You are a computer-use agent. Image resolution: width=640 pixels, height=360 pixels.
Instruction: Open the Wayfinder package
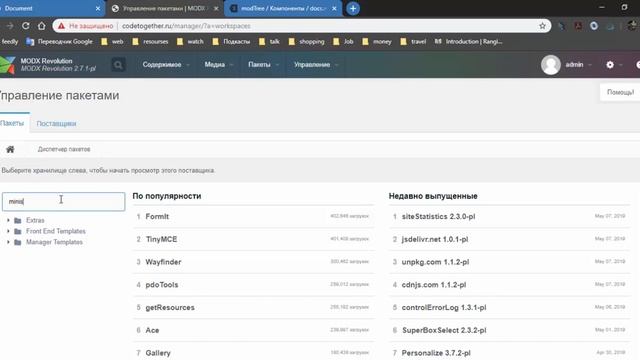pyautogui.click(x=163, y=262)
